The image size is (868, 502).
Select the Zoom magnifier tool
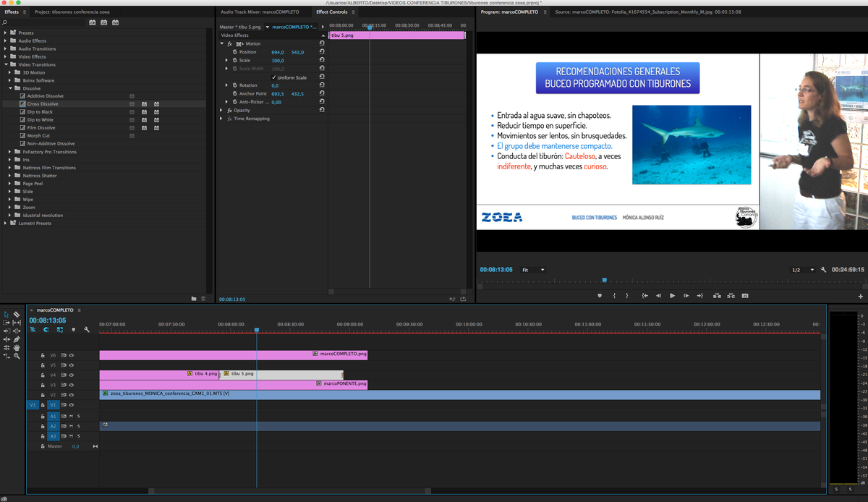[17, 356]
